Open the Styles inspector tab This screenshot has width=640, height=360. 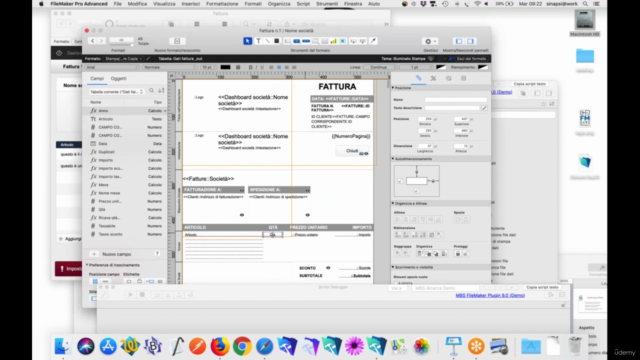[x=433, y=78]
